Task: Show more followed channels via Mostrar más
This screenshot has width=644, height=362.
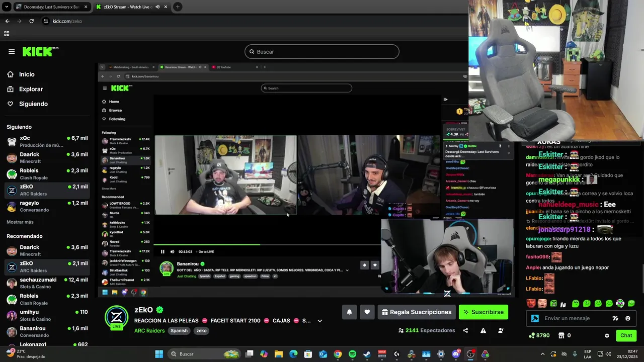Action: [20, 222]
